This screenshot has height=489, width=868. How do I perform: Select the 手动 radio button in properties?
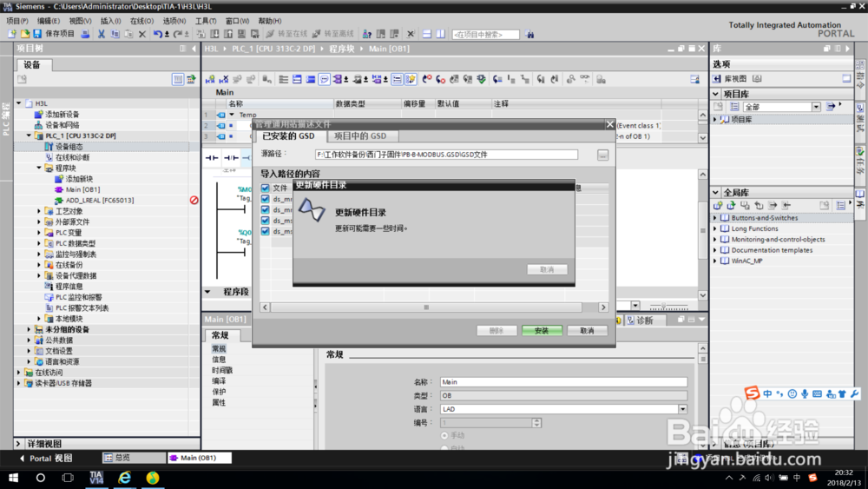(444, 436)
